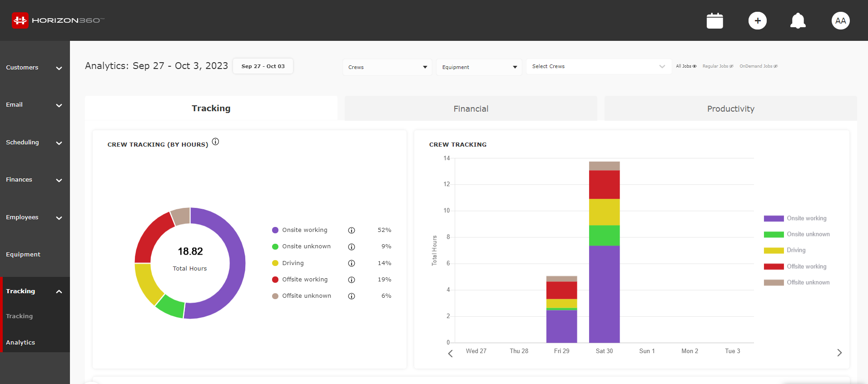
Task: Go to next week in chart
Action: [x=839, y=353]
